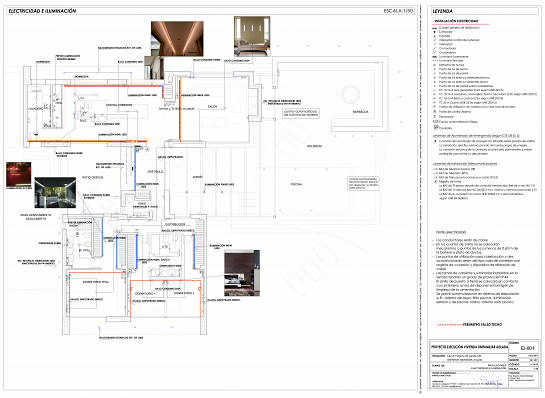
Task: Click the small corridor photo near the stairs
Action: pyautogui.click(x=154, y=67)
